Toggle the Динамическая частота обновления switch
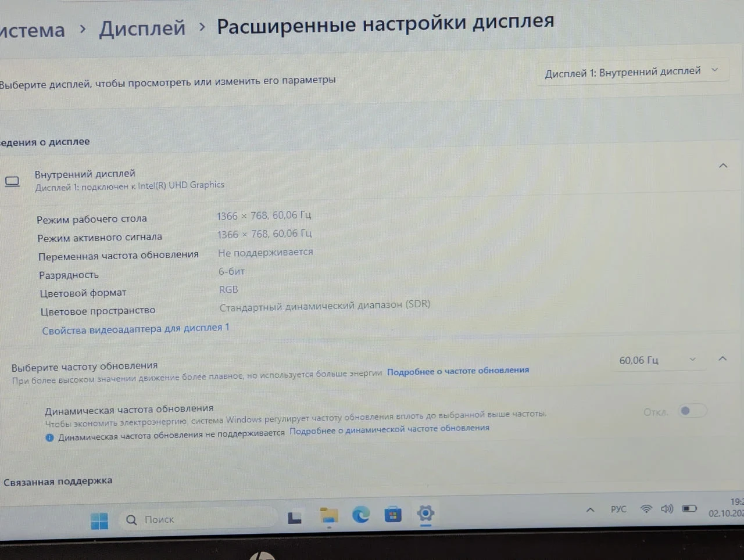The image size is (744, 560). (x=692, y=411)
